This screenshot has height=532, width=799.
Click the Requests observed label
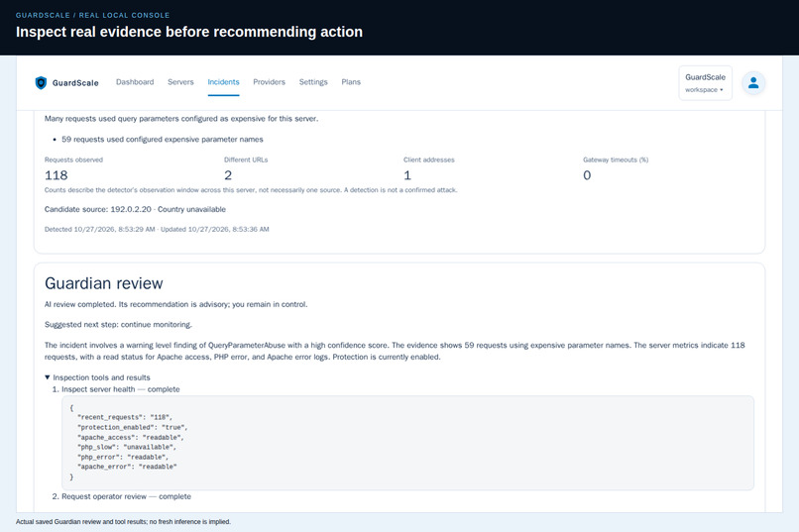[x=73, y=160]
